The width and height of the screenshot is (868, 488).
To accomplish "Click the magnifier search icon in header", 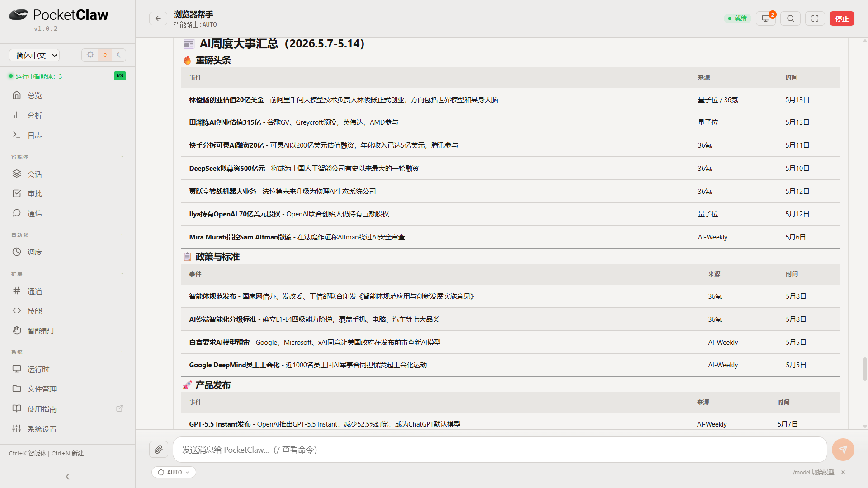I will [x=790, y=19].
